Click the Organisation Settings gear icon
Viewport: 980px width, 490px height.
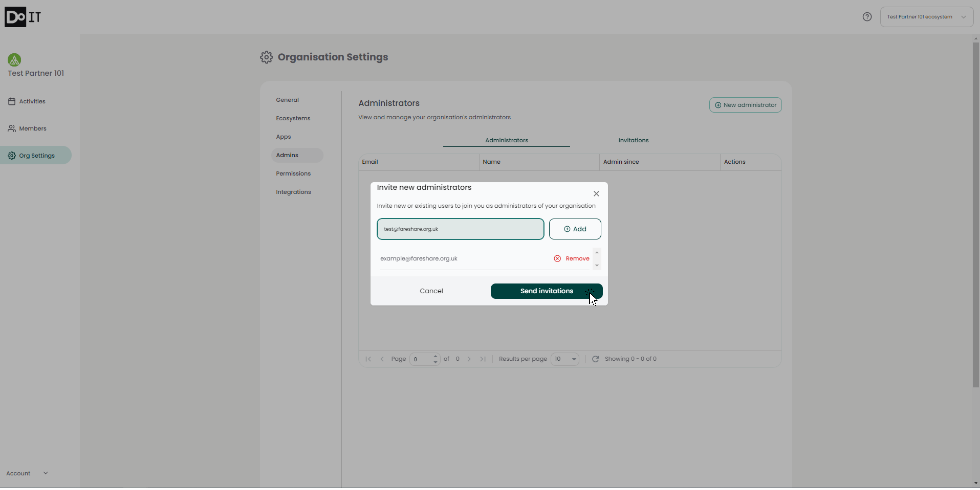point(266,57)
